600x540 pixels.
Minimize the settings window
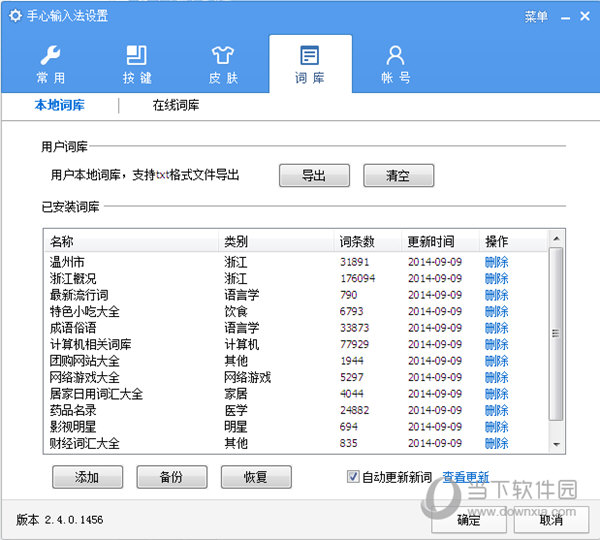pos(566,17)
